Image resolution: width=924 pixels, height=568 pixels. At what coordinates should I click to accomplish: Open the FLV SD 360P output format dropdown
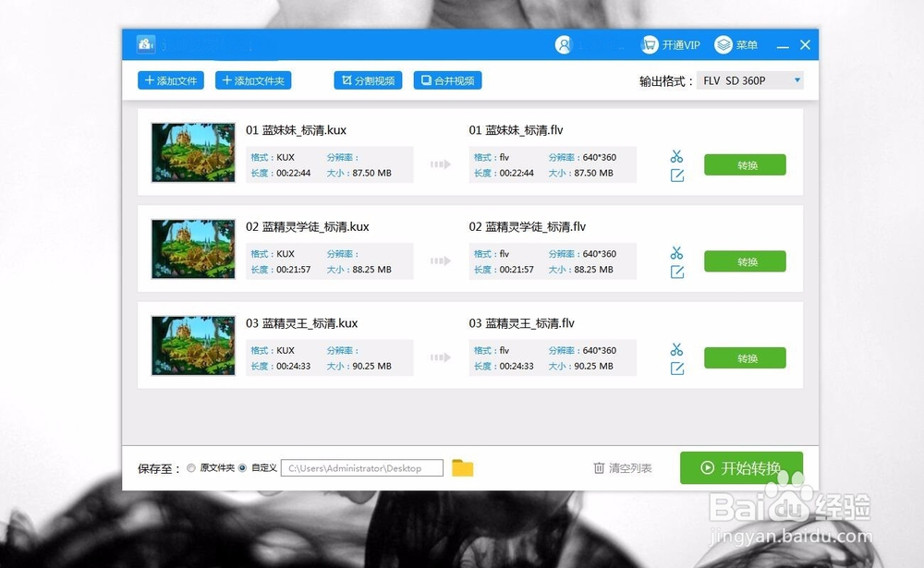750,79
